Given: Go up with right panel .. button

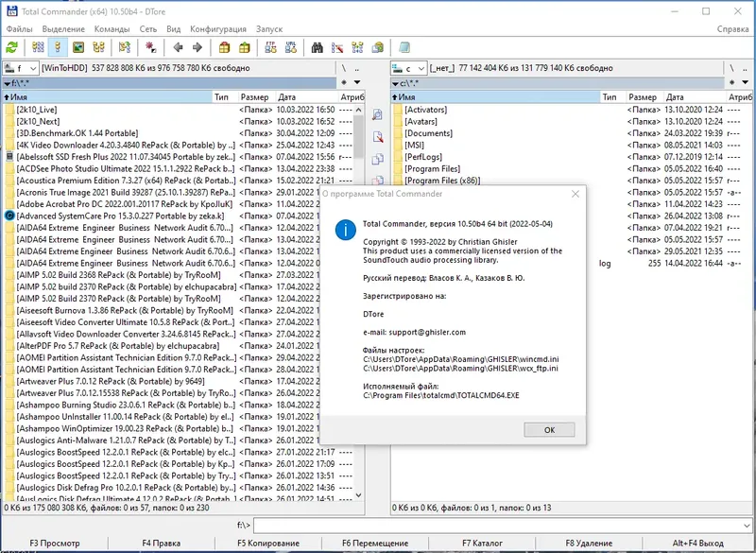Looking at the screenshot, I should click(745, 68).
